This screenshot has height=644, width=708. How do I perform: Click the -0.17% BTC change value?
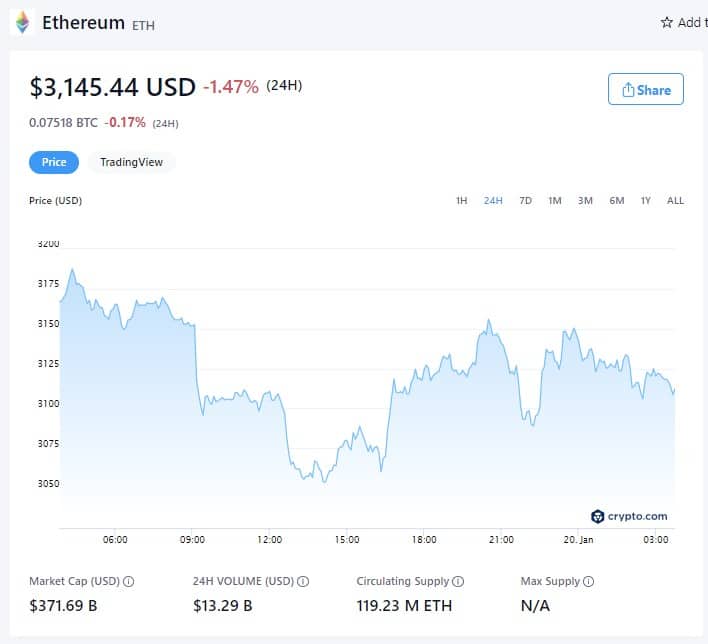[125, 122]
